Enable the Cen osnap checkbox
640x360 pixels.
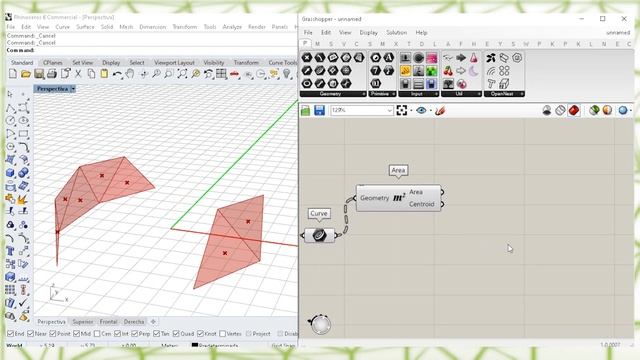[97, 333]
